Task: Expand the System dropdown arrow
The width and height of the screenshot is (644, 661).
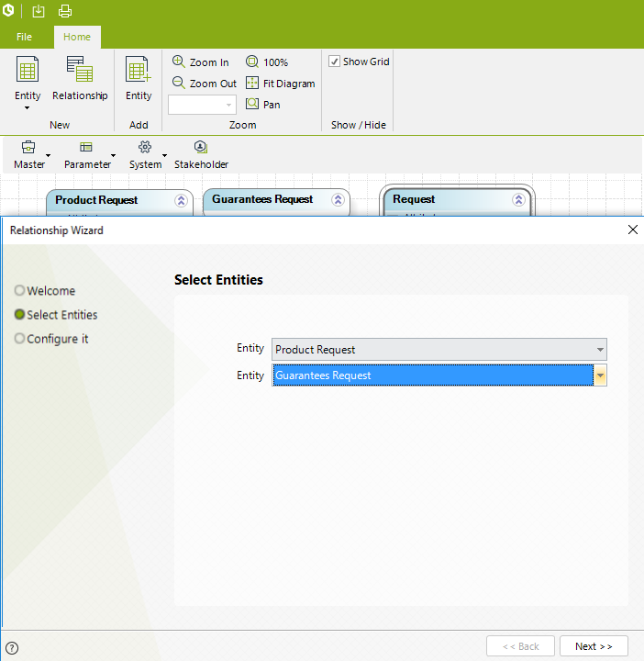Action: pos(165,155)
